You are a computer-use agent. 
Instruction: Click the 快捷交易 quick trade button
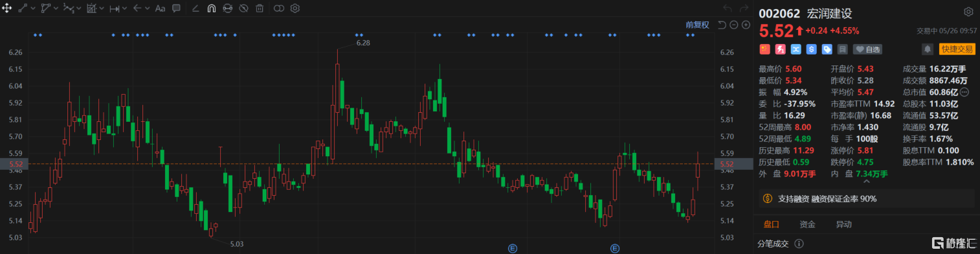(x=957, y=49)
